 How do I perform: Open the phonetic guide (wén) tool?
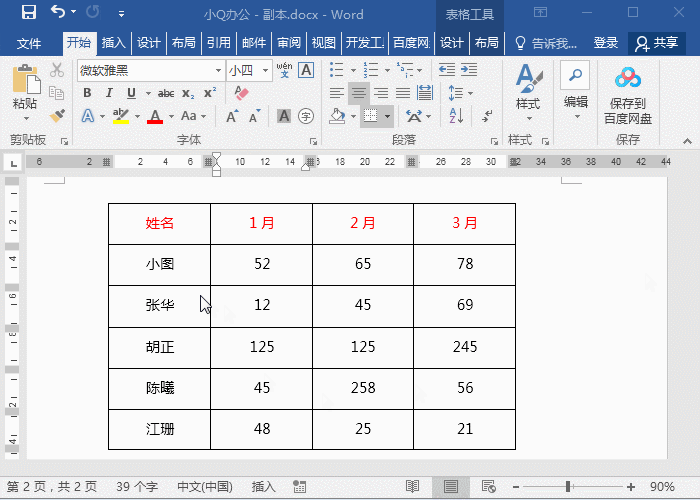point(284,70)
